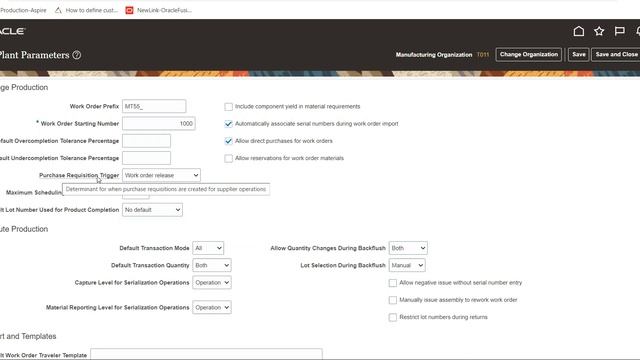This screenshot has width=640, height=360.
Task: Click the Plant Parameters page title
Action: (35, 55)
